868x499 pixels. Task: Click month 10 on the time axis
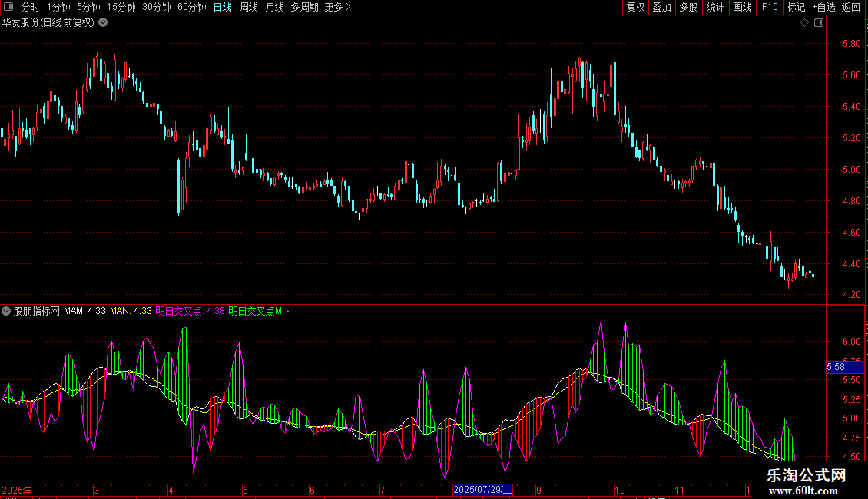tap(619, 490)
